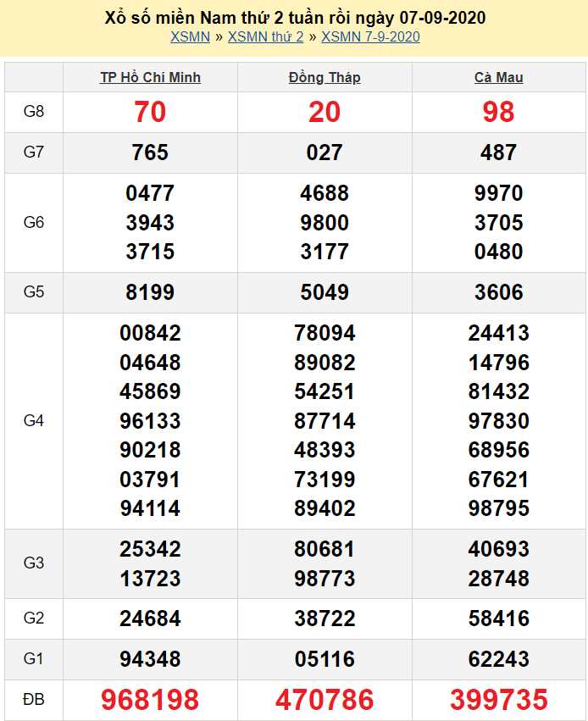Select the G3 number 80681
Screen dimensions: 588x721
click(x=325, y=549)
